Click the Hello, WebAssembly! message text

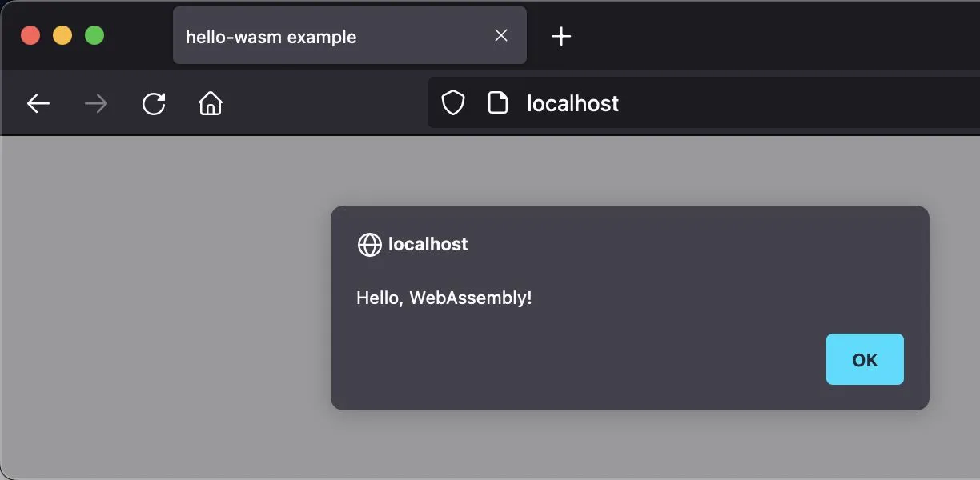point(445,297)
